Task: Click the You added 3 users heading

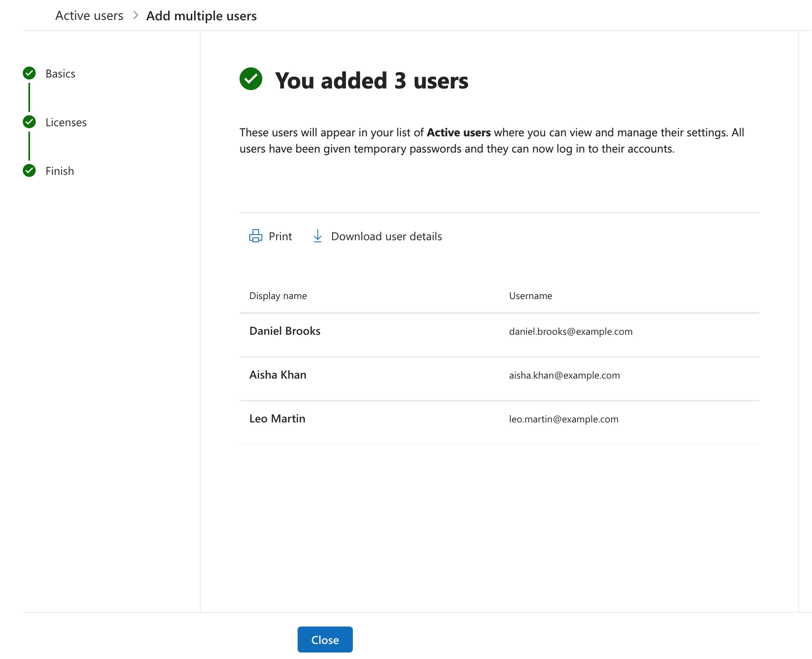Action: [x=372, y=80]
